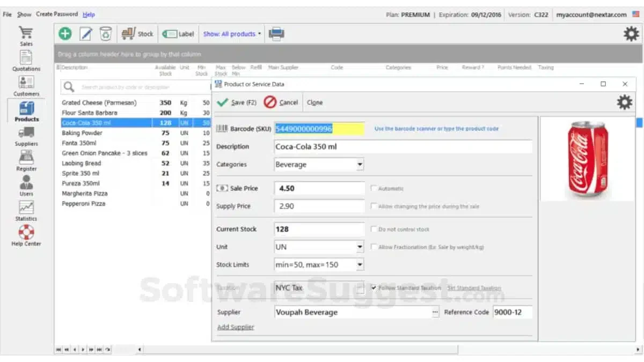Click the green add product icon
This screenshot has width=644, height=362.
tap(65, 34)
